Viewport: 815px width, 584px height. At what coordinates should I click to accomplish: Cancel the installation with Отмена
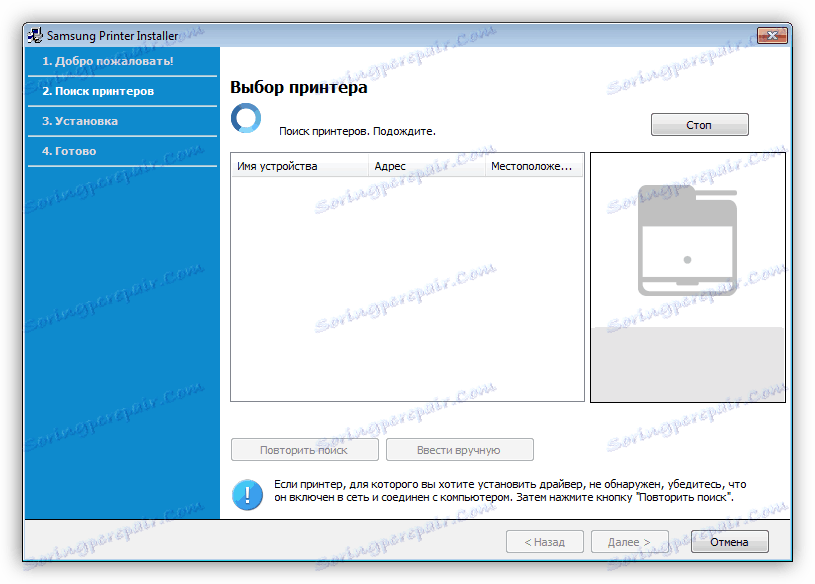(x=729, y=541)
